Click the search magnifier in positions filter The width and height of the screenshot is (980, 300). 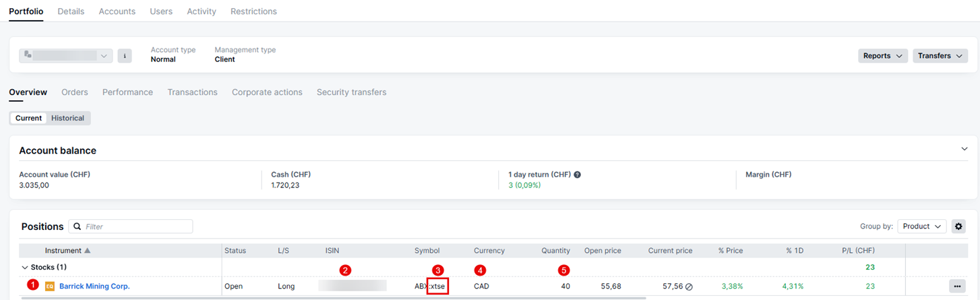point(78,227)
